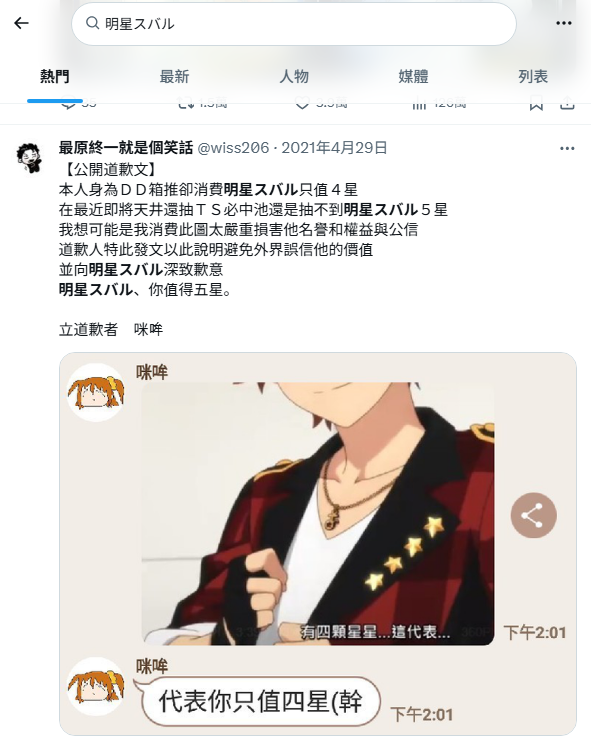Open the wiss206 profile avatar

point(29,158)
